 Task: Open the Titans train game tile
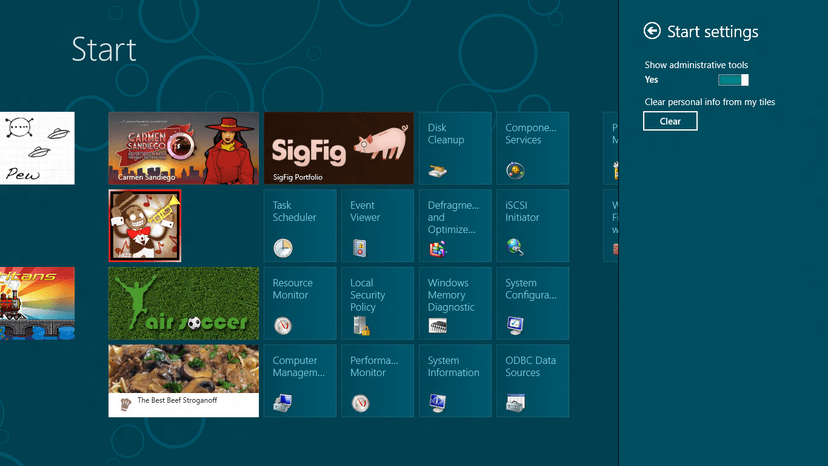tap(37, 303)
